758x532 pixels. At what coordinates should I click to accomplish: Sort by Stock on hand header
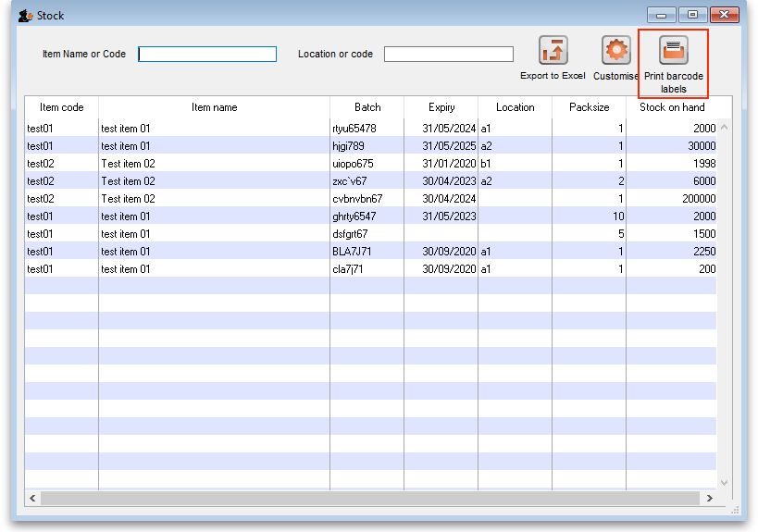click(672, 107)
